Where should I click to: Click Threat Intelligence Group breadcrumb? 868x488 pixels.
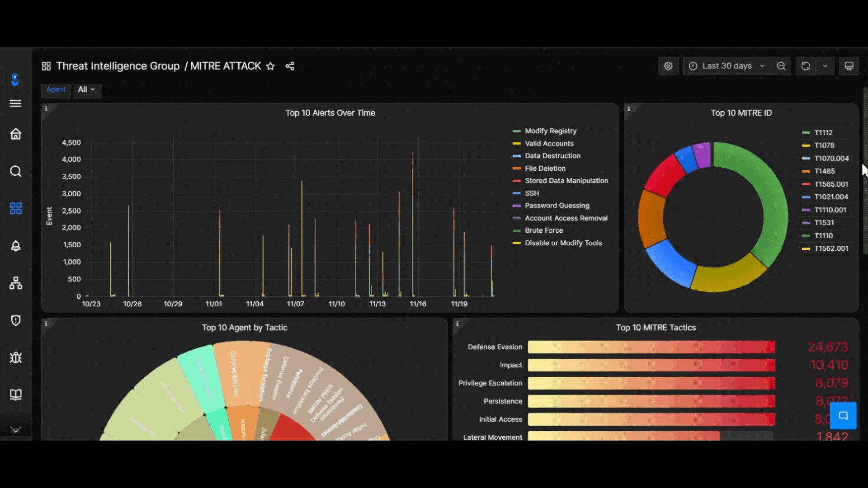tap(118, 66)
